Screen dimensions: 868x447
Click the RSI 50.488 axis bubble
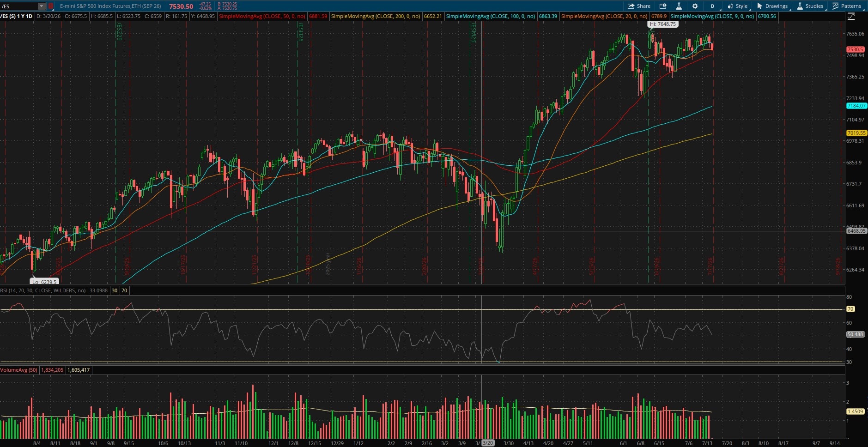[x=855, y=334]
